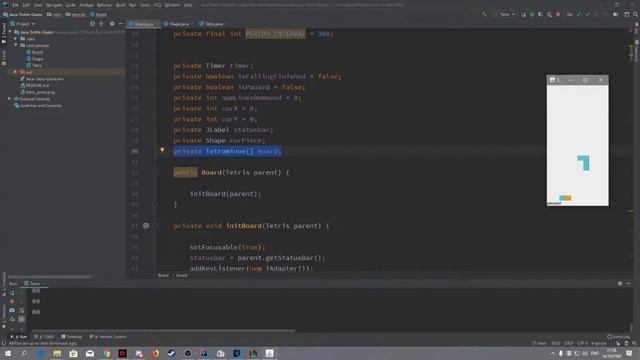Click the Profiler run icon in toolbar
The width and height of the screenshot is (640, 360).
(x=549, y=14)
